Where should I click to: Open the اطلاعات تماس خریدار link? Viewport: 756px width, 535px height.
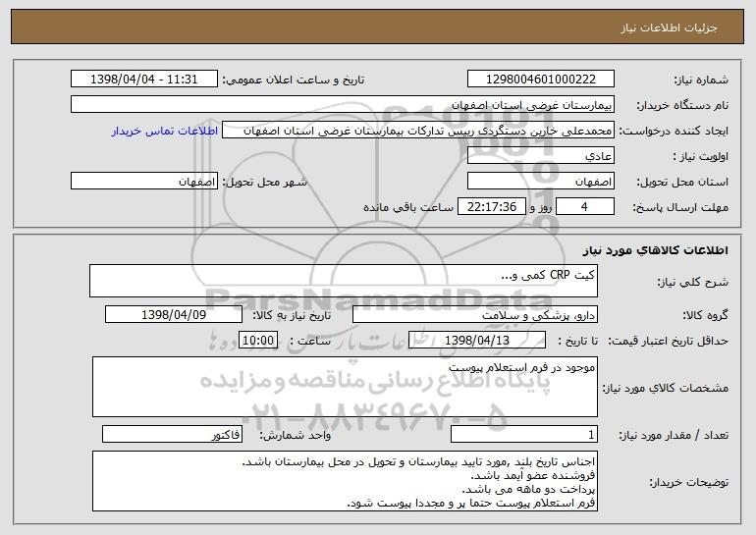click(165, 131)
